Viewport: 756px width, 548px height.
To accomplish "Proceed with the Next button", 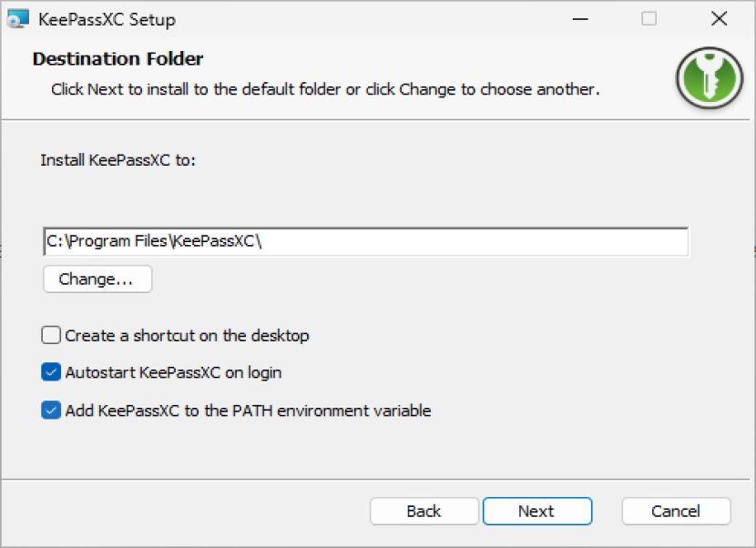I will click(537, 511).
